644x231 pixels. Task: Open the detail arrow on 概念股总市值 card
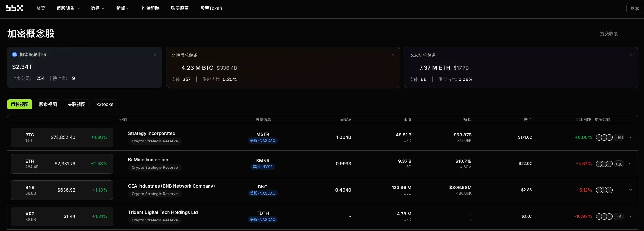click(x=155, y=55)
